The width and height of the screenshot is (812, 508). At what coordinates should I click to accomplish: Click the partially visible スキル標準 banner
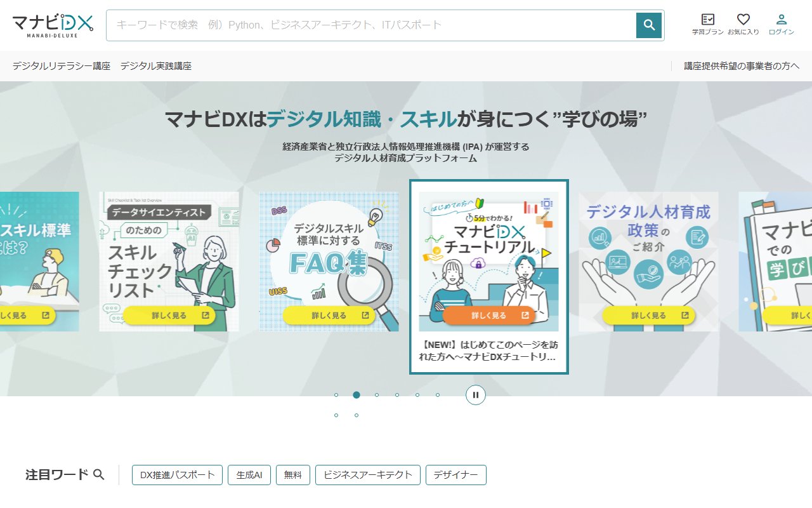tap(39, 262)
